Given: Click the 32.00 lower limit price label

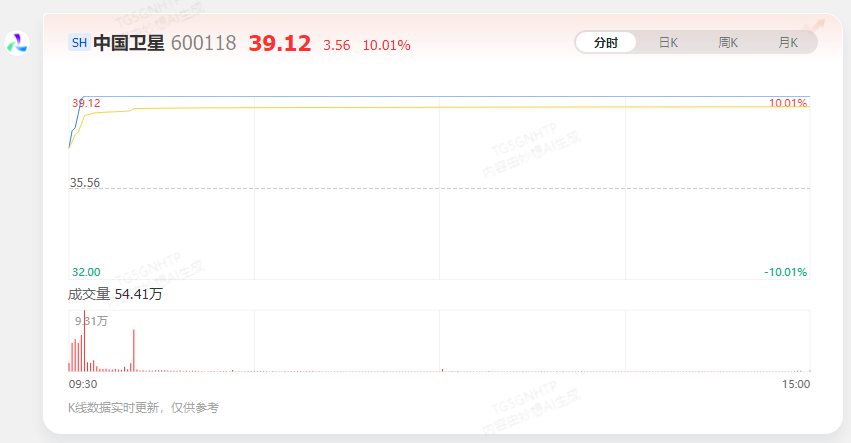Looking at the screenshot, I should click(x=86, y=272).
